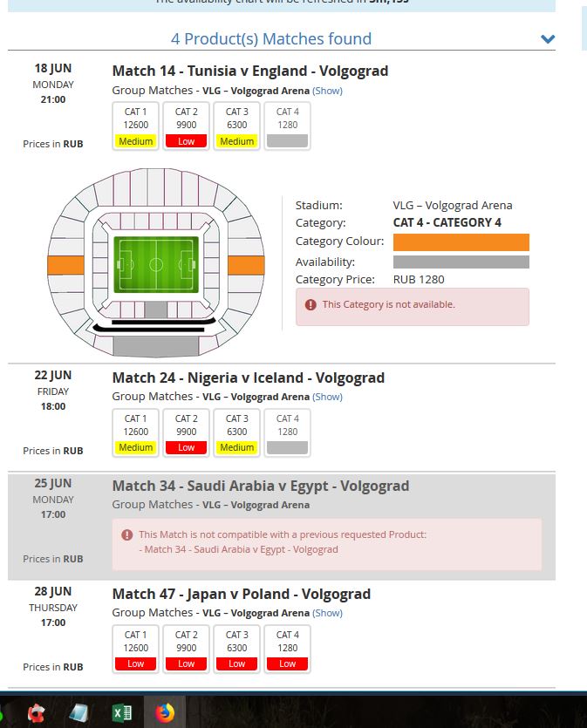Image resolution: width=587 pixels, height=728 pixels.
Task: Open Excel from the taskbar
Action: click(x=121, y=712)
